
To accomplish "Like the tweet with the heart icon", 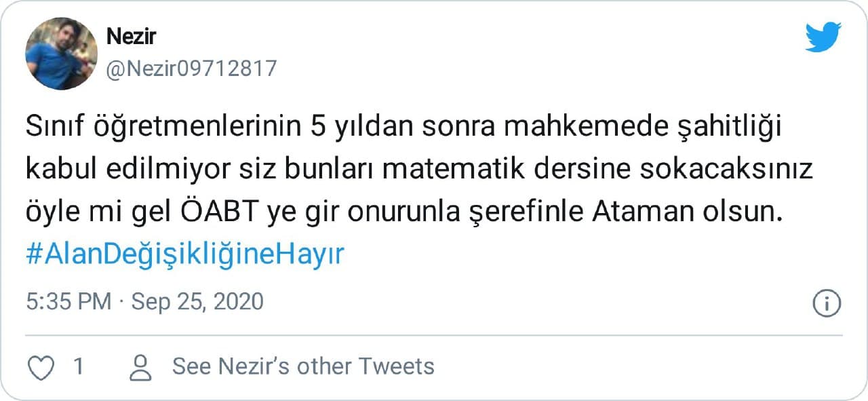I will [x=42, y=367].
